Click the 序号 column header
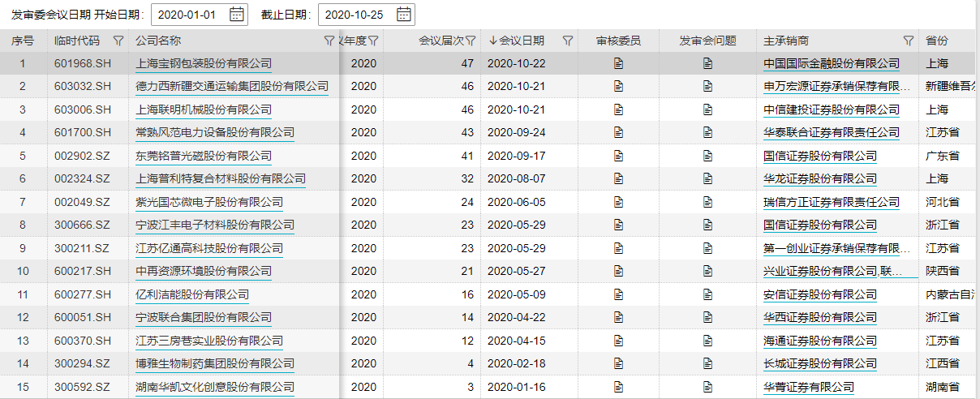 (x=23, y=41)
